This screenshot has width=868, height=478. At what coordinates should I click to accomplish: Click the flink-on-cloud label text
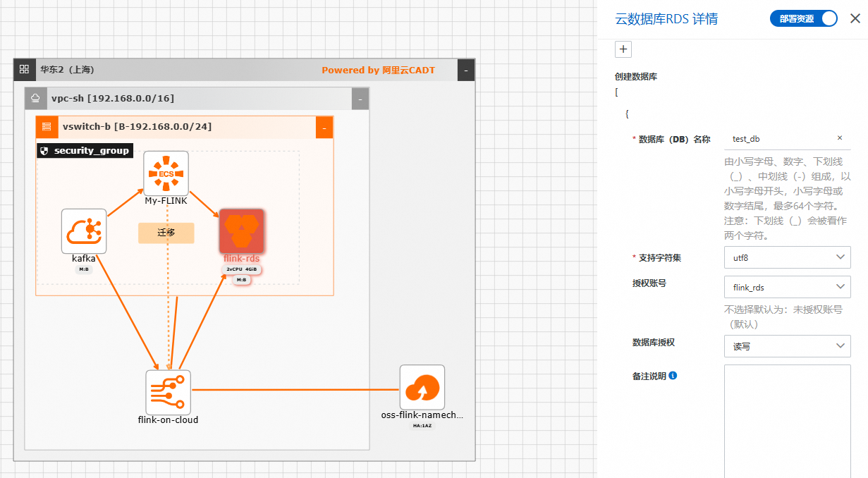tap(168, 419)
